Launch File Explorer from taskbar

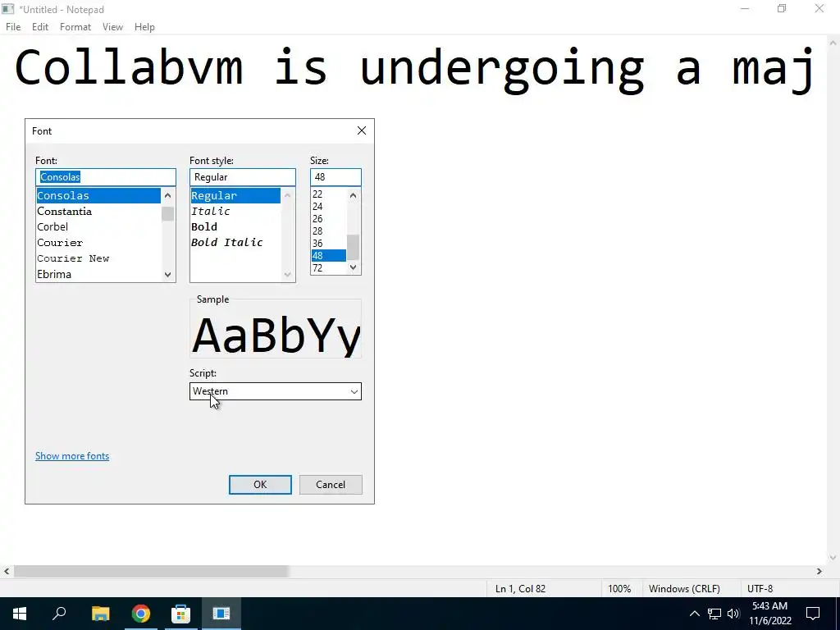click(100, 614)
